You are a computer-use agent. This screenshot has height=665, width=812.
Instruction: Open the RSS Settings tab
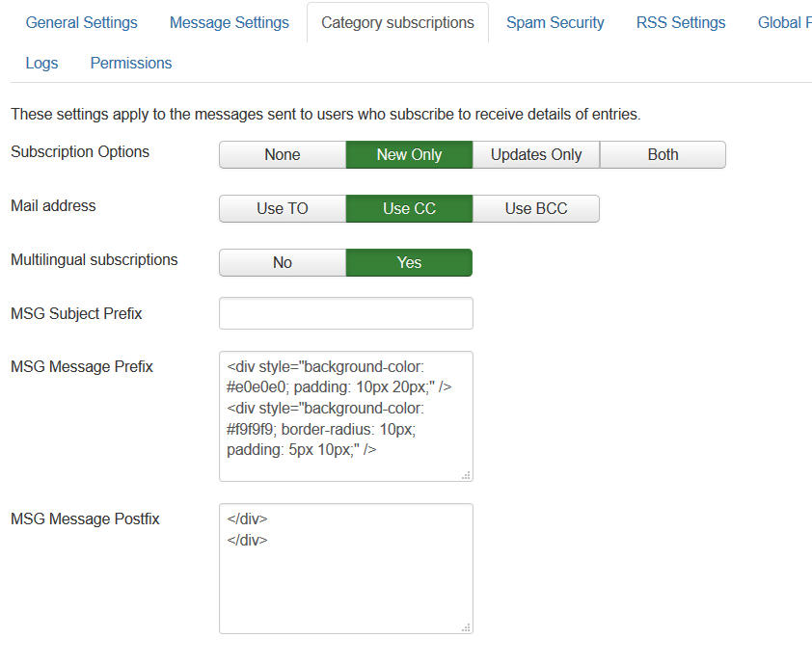[x=680, y=22]
